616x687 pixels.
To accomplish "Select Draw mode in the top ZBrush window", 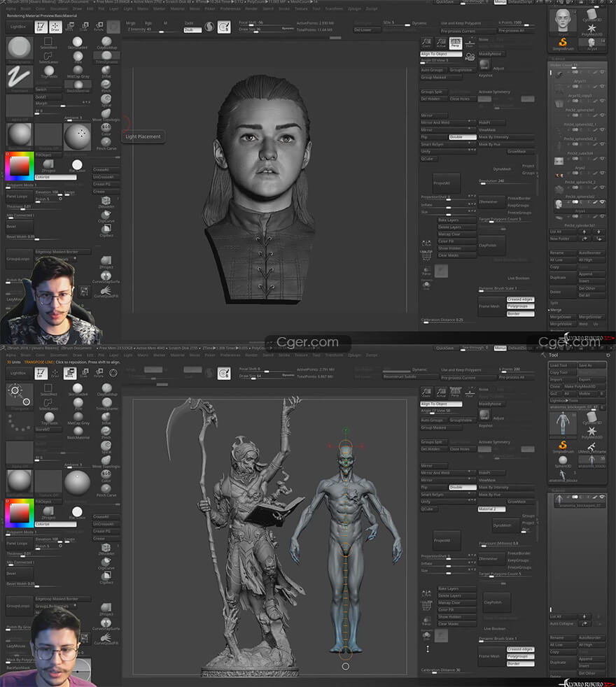I will point(55,27).
